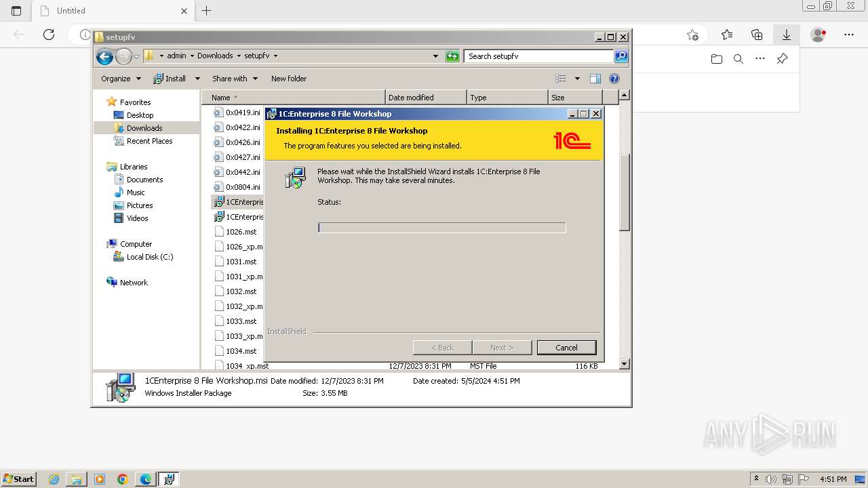Create a New folder

(289, 79)
